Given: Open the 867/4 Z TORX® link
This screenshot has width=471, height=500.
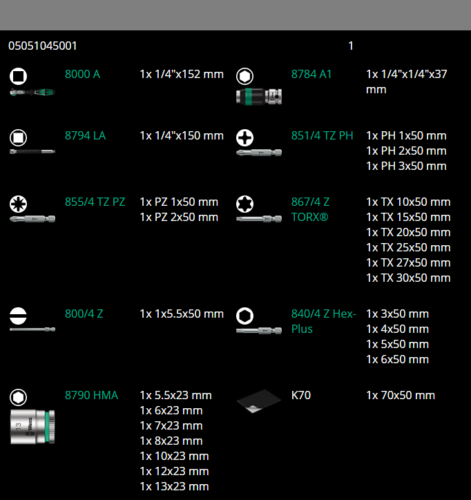Looking at the screenshot, I should click(x=310, y=210).
